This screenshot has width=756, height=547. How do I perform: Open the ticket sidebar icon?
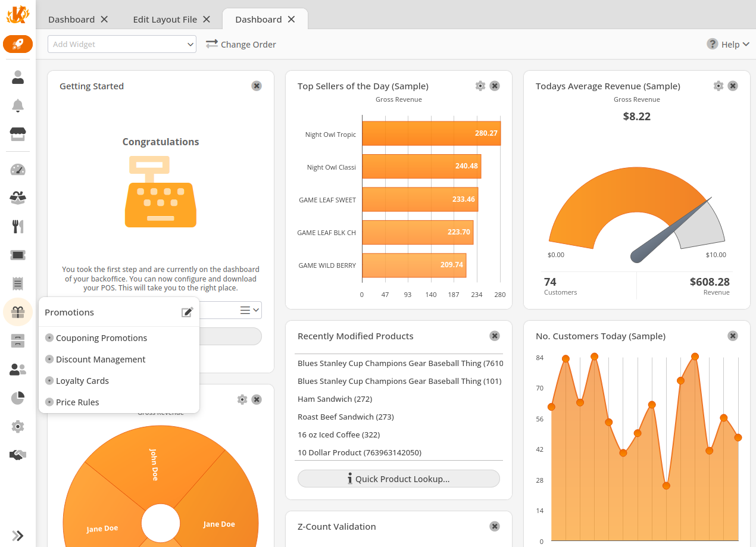pyautogui.click(x=18, y=255)
